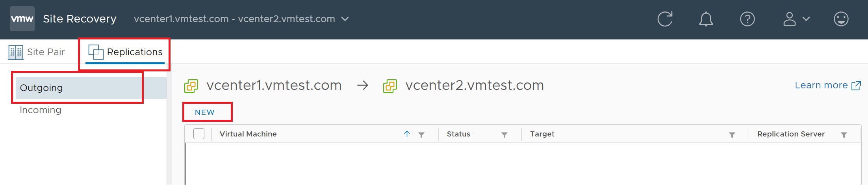Click the NEW replication button
This screenshot has height=185, width=868.
[x=205, y=112]
